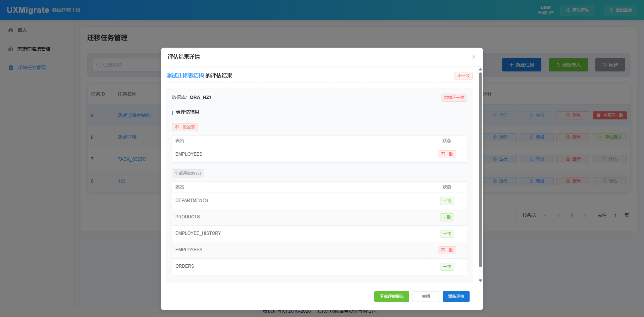Click the home icon in sidebar
Viewport: 644px width, 317px height.
(11, 30)
